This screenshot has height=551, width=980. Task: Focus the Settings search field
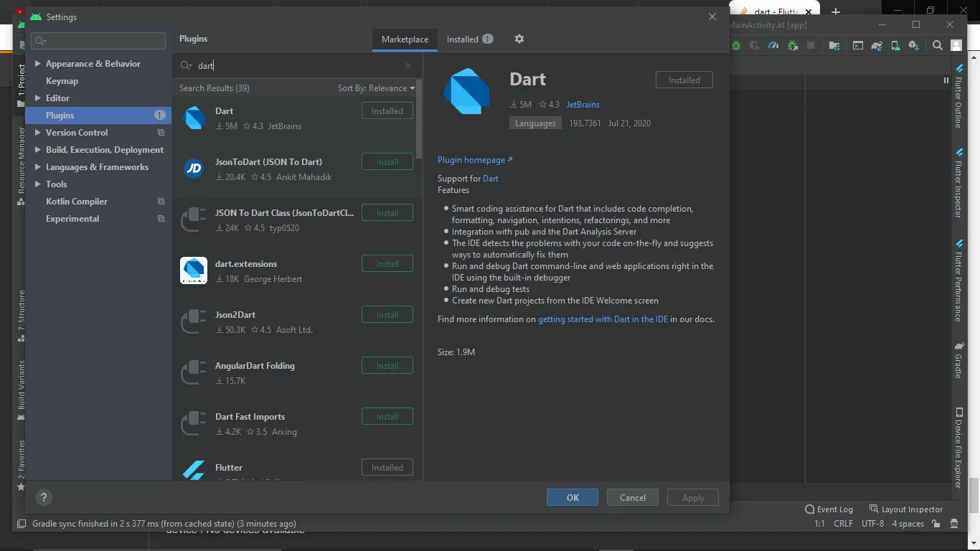click(98, 41)
